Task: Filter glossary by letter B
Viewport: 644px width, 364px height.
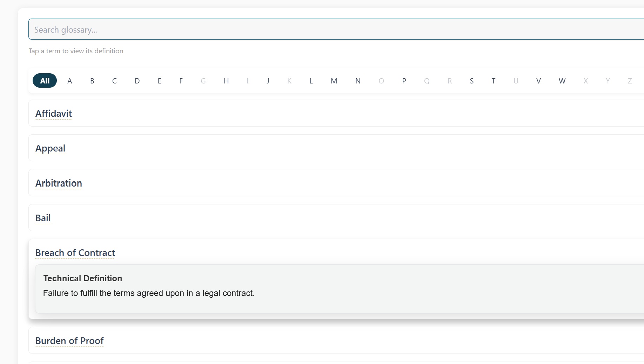Action: 92,81
